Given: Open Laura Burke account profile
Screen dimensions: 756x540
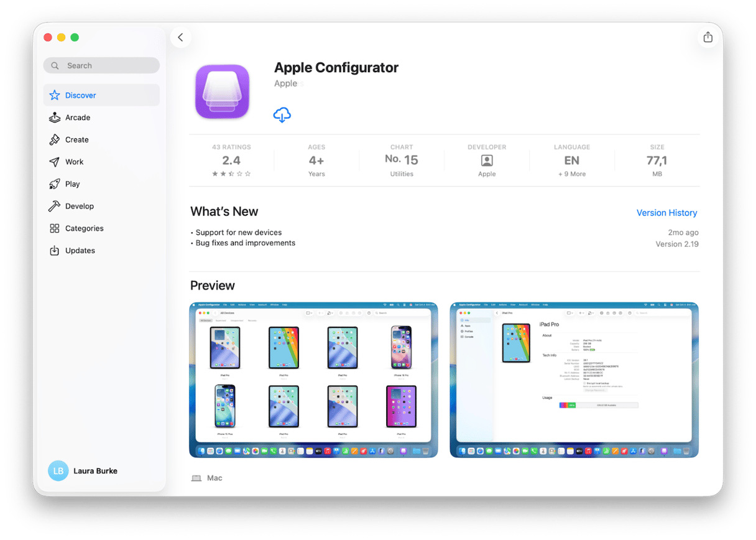Looking at the screenshot, I should 83,471.
